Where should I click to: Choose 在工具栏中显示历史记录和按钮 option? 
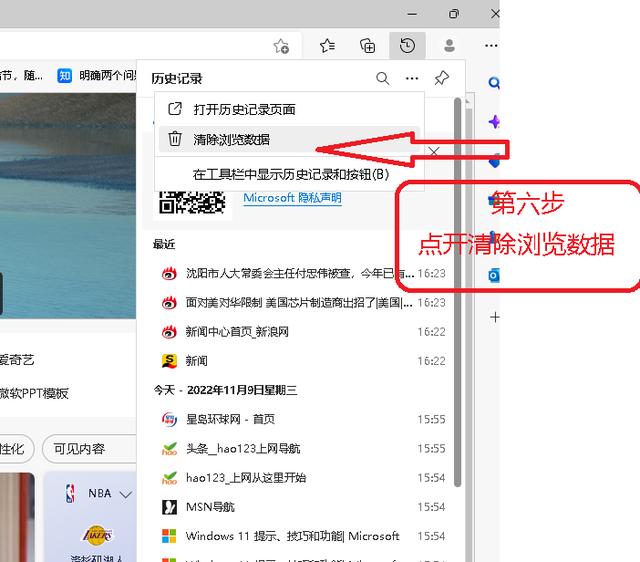291,175
